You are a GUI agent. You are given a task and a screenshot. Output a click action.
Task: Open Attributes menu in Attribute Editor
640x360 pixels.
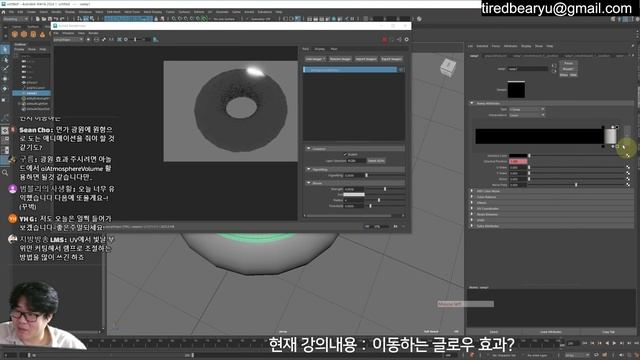point(511,46)
